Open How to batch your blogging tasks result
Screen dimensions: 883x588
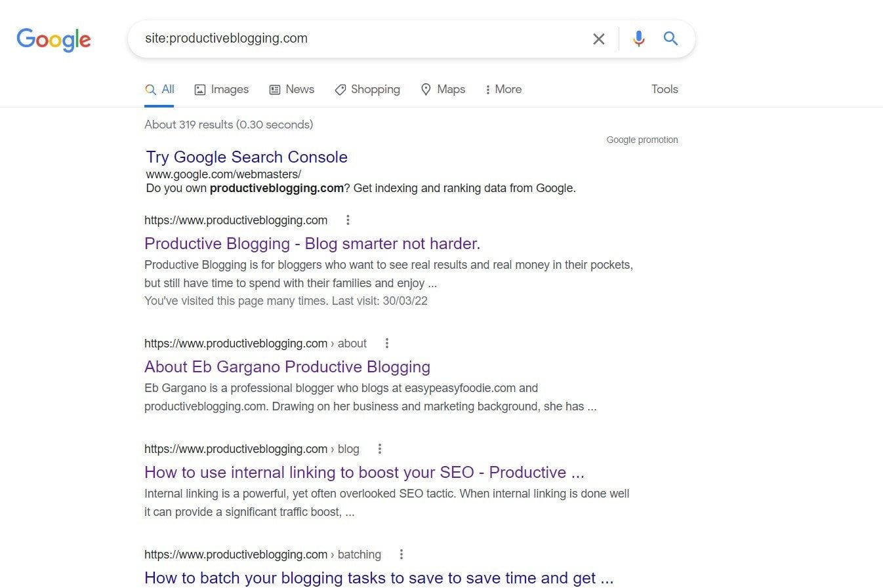(379, 578)
